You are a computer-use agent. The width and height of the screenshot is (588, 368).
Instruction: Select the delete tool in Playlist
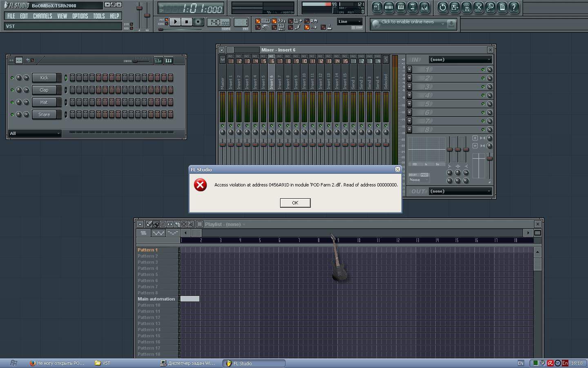pos(163,224)
